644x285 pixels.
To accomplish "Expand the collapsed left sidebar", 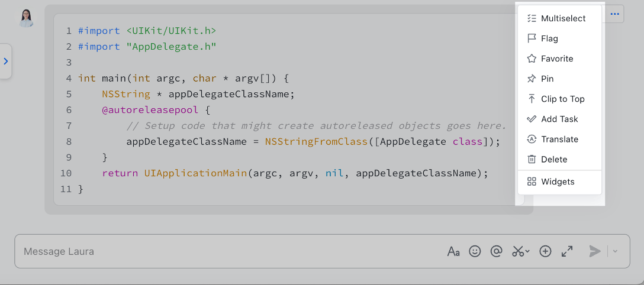I will 5,61.
